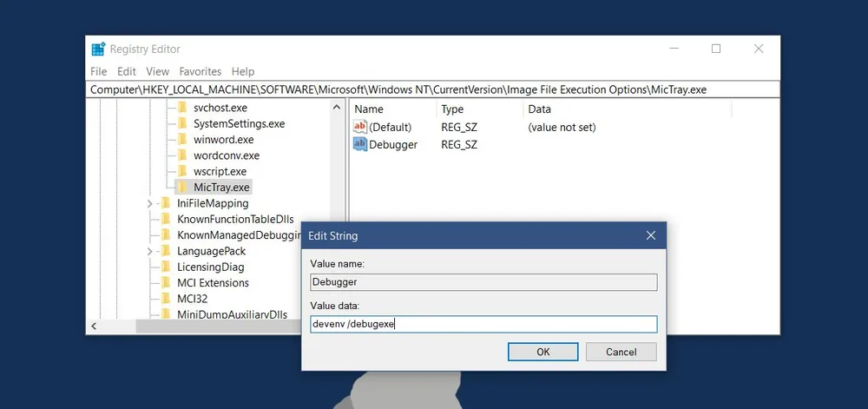Select the MicTray.exe registry key

click(x=221, y=187)
